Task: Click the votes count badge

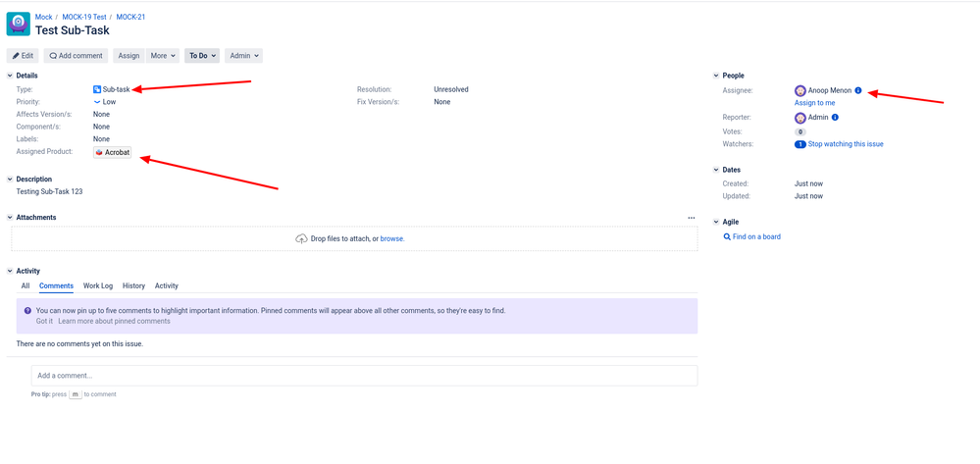Action: pyautogui.click(x=800, y=132)
